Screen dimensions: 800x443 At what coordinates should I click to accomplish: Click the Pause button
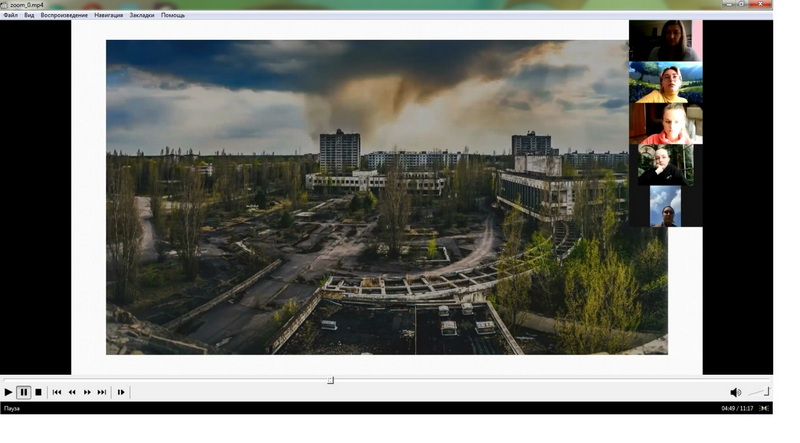23,392
